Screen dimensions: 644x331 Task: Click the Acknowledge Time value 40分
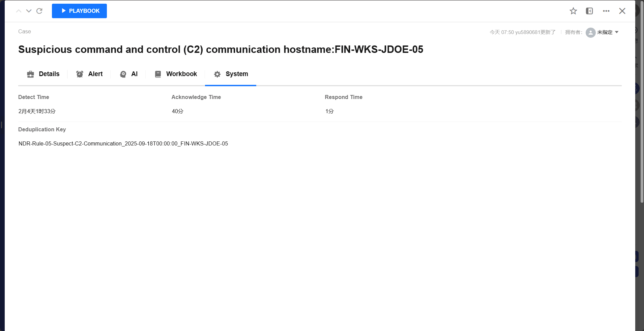[177, 111]
